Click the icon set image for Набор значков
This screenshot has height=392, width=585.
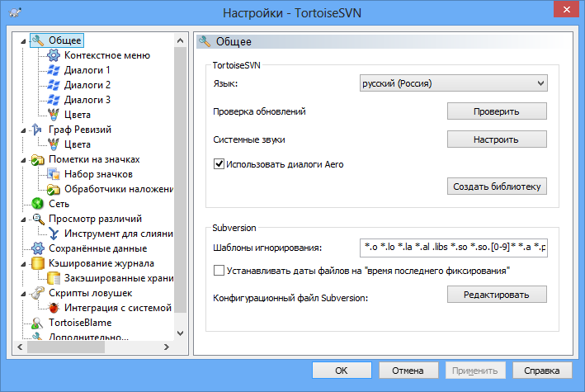pos(54,174)
